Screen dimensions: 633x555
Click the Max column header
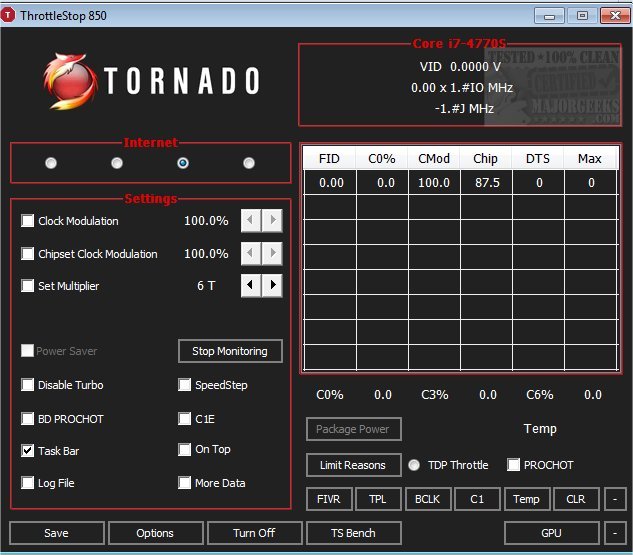click(x=590, y=158)
